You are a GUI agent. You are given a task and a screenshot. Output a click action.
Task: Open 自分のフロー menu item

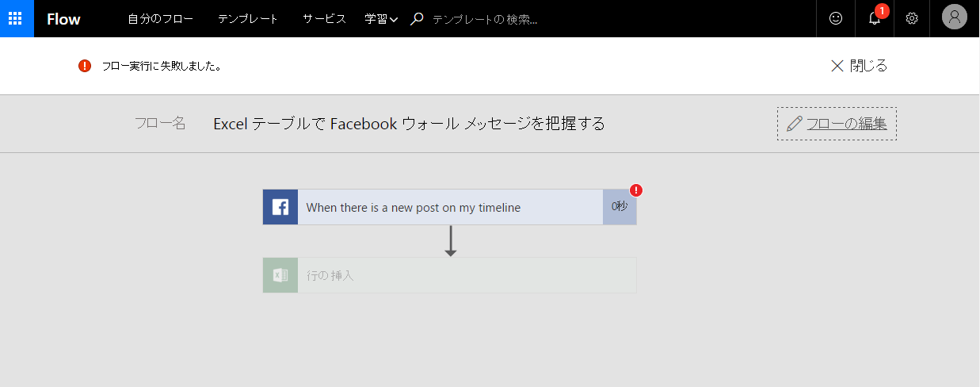click(x=161, y=19)
